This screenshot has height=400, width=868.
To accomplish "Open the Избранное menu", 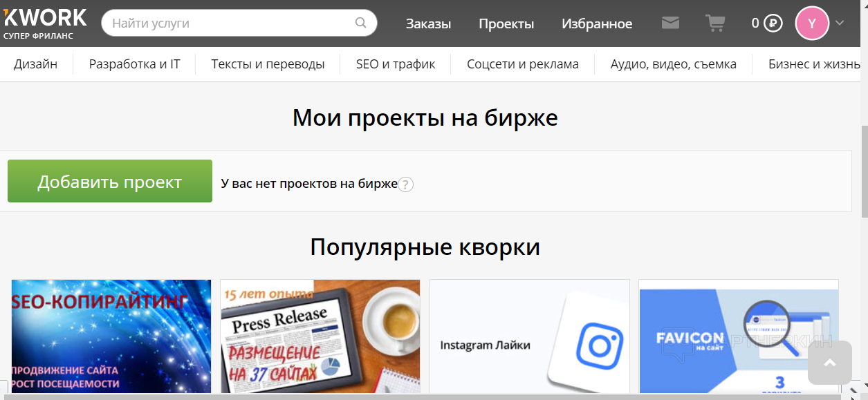I will click(x=597, y=23).
